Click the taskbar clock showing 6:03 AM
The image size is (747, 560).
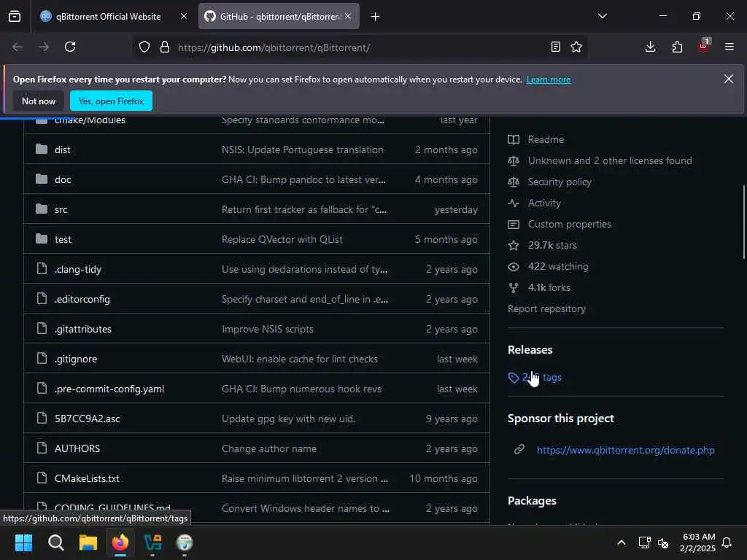click(698, 542)
